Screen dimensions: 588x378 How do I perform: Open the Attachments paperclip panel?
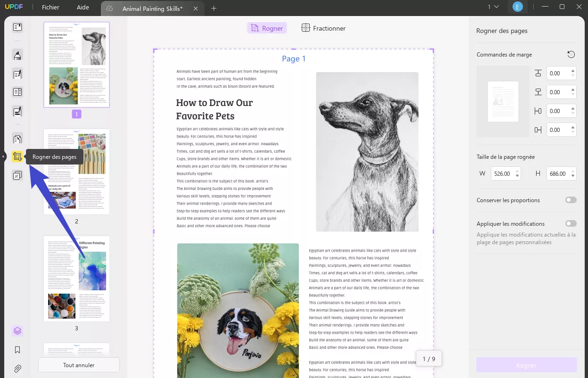pos(17,368)
